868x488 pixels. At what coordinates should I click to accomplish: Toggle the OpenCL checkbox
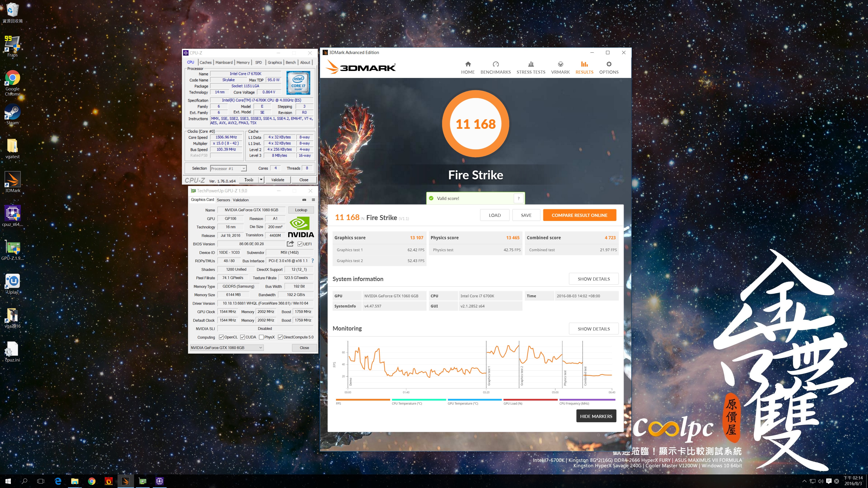tap(221, 337)
